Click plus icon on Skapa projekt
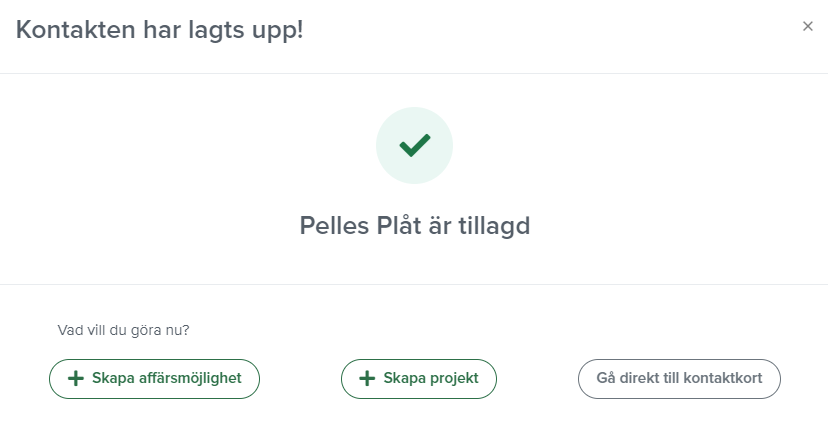This screenshot has width=828, height=428. (x=367, y=379)
